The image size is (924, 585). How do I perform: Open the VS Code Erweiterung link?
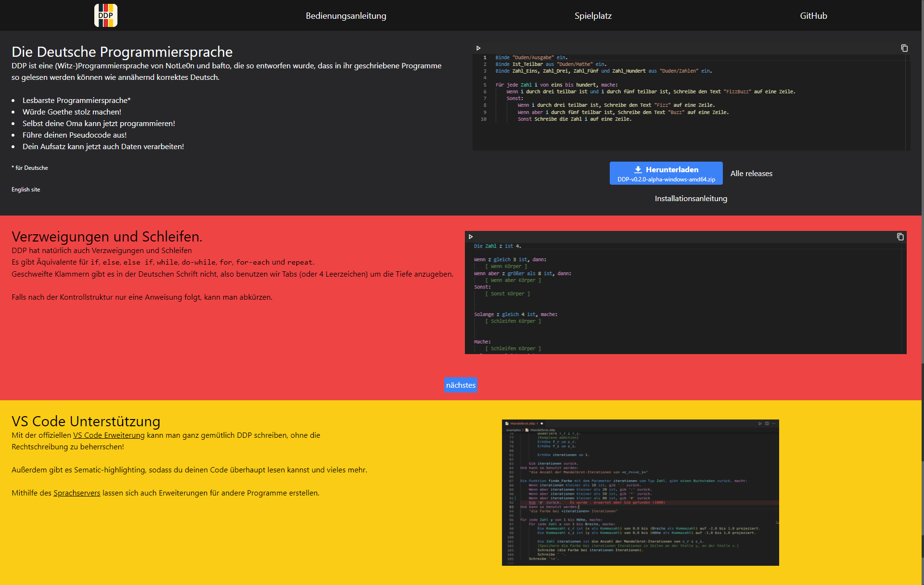click(x=109, y=435)
